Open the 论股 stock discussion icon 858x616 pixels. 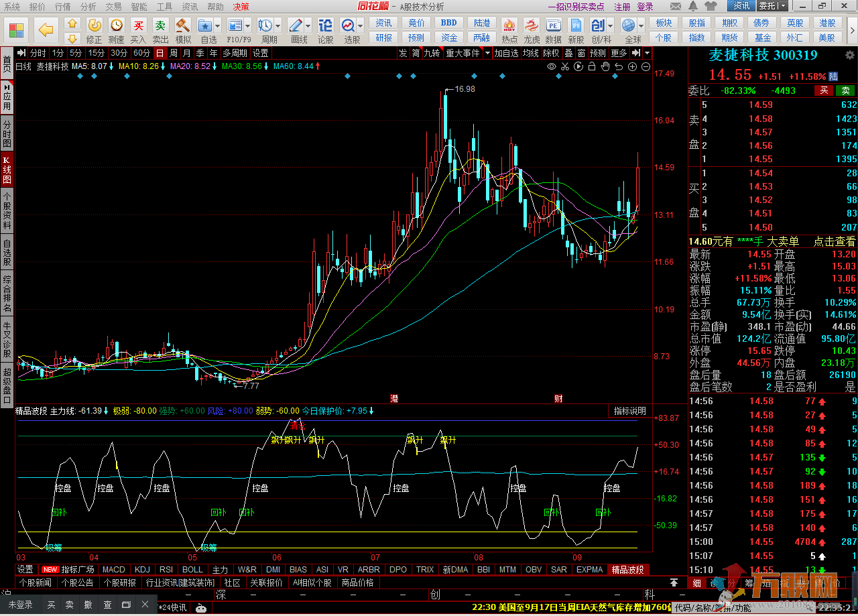click(x=325, y=25)
